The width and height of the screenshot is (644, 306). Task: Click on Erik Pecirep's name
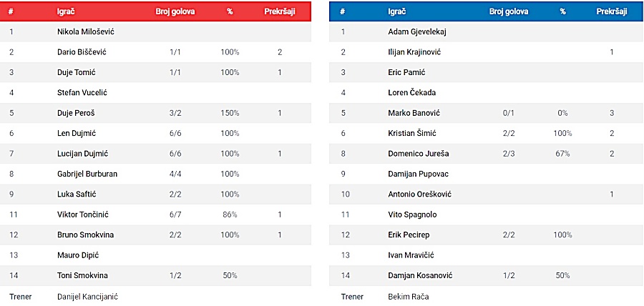408,235
